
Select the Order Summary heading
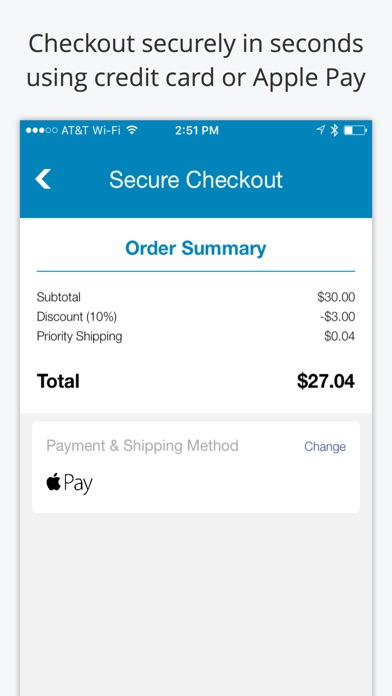(x=196, y=248)
